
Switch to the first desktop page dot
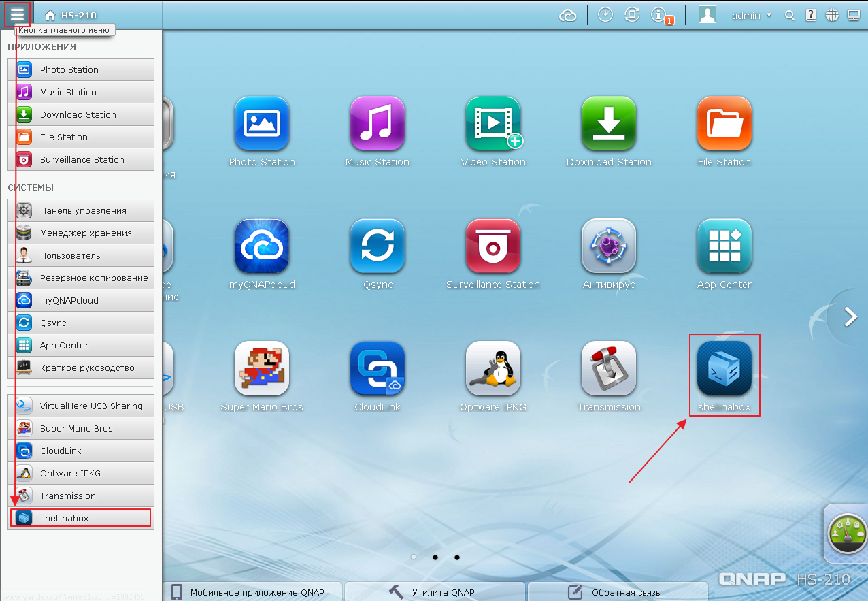click(413, 557)
